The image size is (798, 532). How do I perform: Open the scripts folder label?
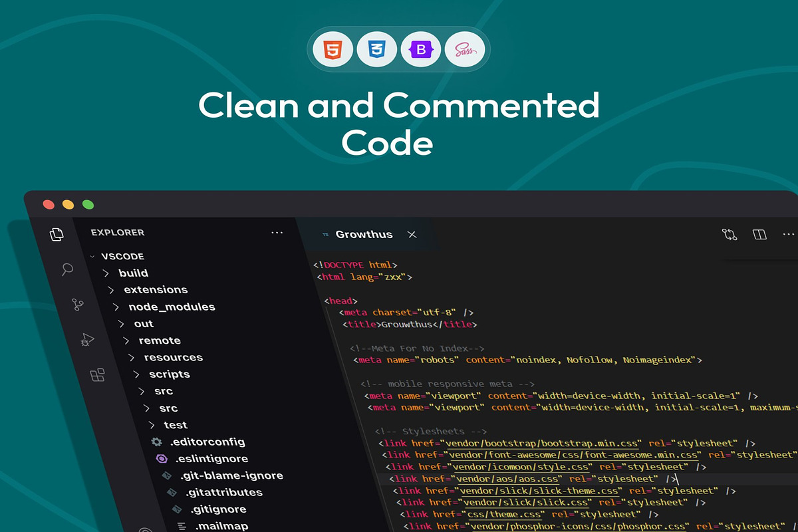tap(170, 374)
